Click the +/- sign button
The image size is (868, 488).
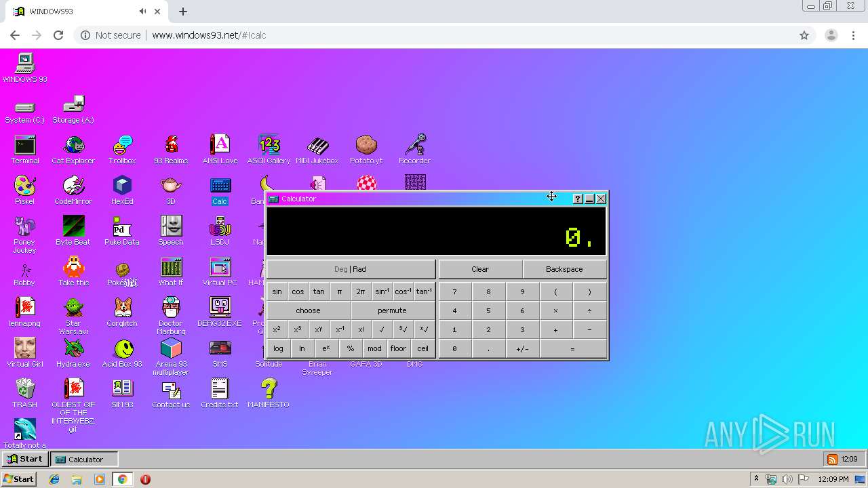(522, 348)
